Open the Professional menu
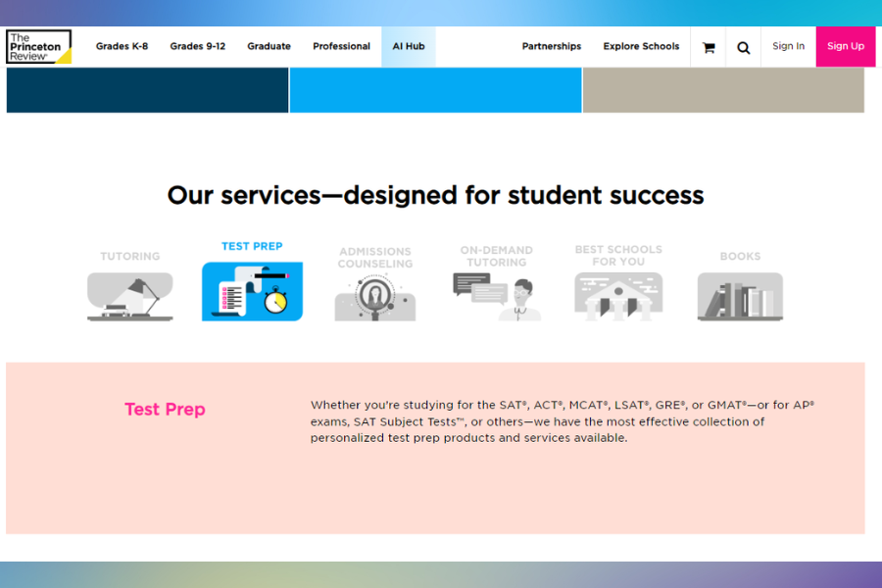 pos(341,46)
